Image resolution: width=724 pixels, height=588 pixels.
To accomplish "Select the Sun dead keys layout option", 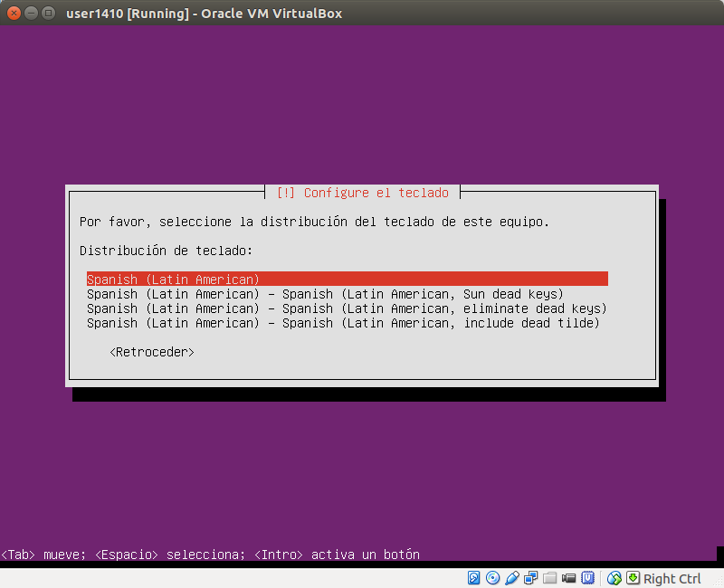I will (344, 293).
